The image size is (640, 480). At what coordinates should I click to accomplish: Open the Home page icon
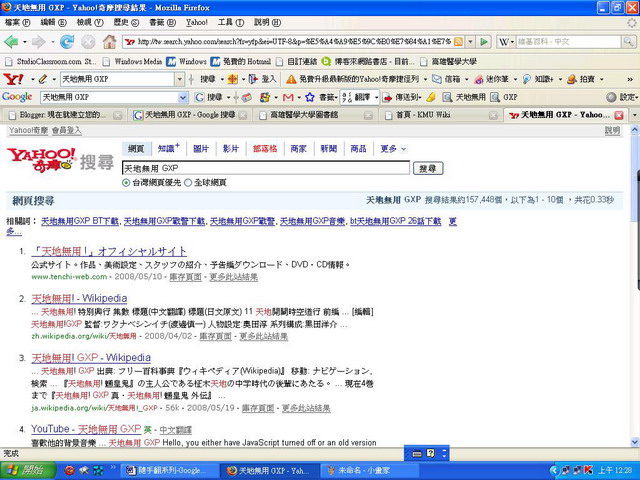point(109,42)
